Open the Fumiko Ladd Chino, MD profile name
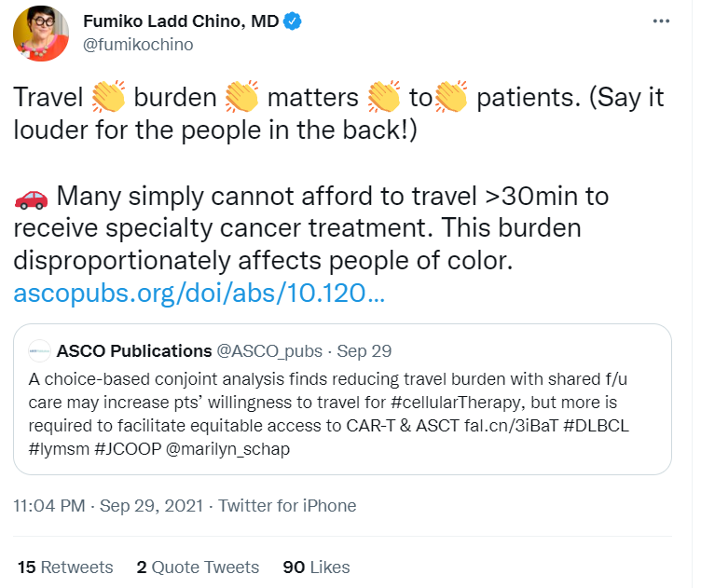This screenshot has height=588, width=701. point(180,21)
